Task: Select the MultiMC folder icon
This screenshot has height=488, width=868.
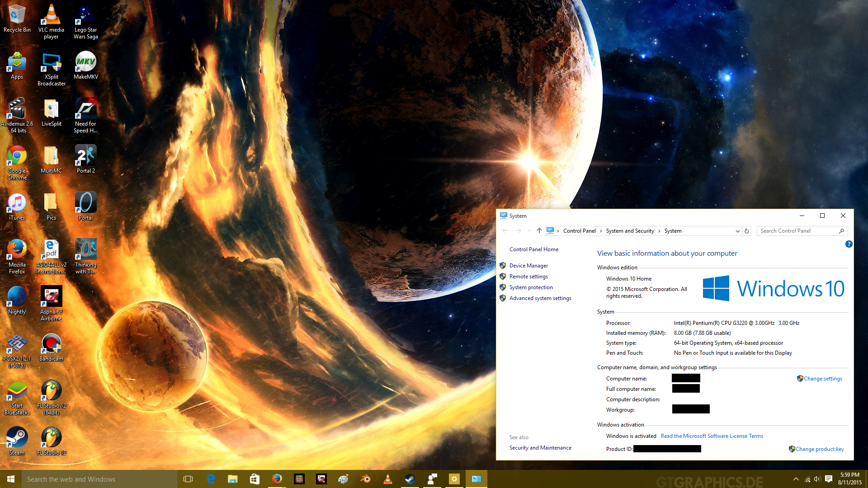Action: coord(51,160)
